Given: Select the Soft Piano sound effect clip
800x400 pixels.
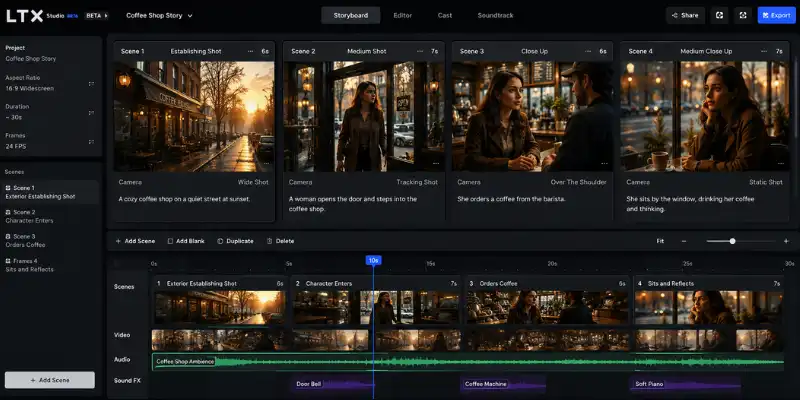Looking at the screenshot, I should [x=685, y=384].
